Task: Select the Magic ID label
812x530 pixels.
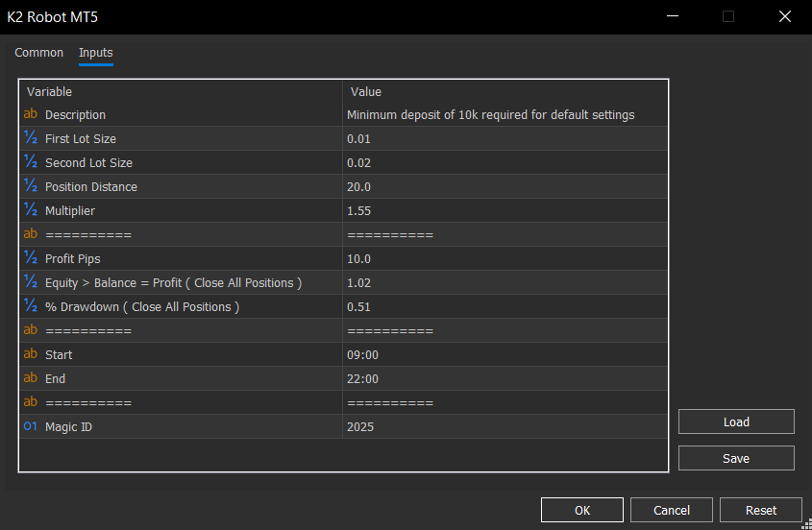Action: tap(68, 427)
